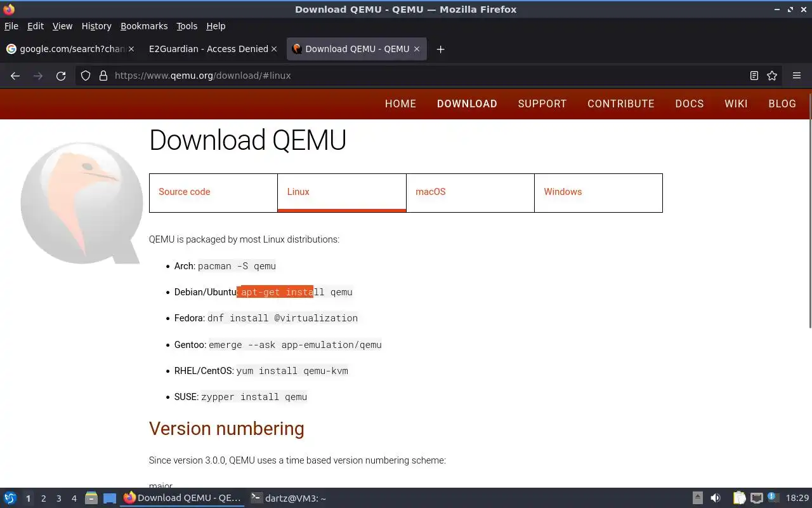Show site security via the padlock icon

coord(103,76)
